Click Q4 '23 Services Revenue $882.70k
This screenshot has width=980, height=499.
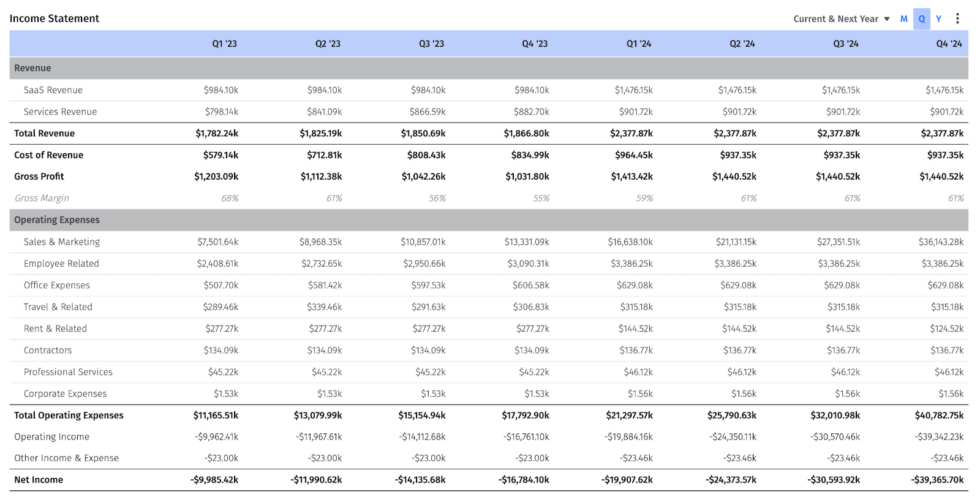531,112
